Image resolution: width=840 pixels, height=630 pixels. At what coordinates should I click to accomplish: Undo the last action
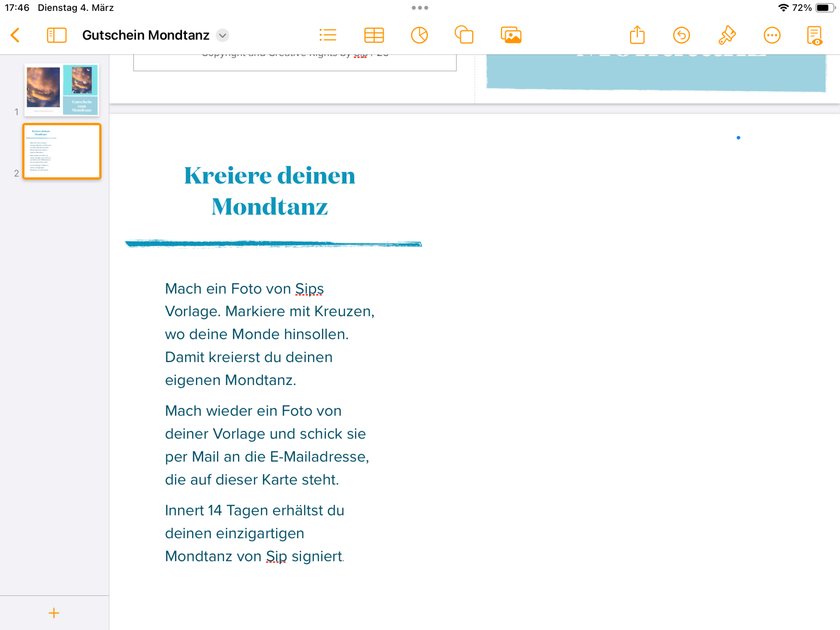[x=681, y=35]
